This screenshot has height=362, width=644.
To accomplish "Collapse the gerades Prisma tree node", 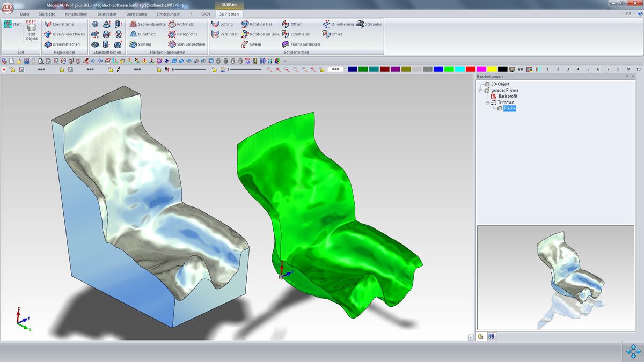I will pos(482,90).
